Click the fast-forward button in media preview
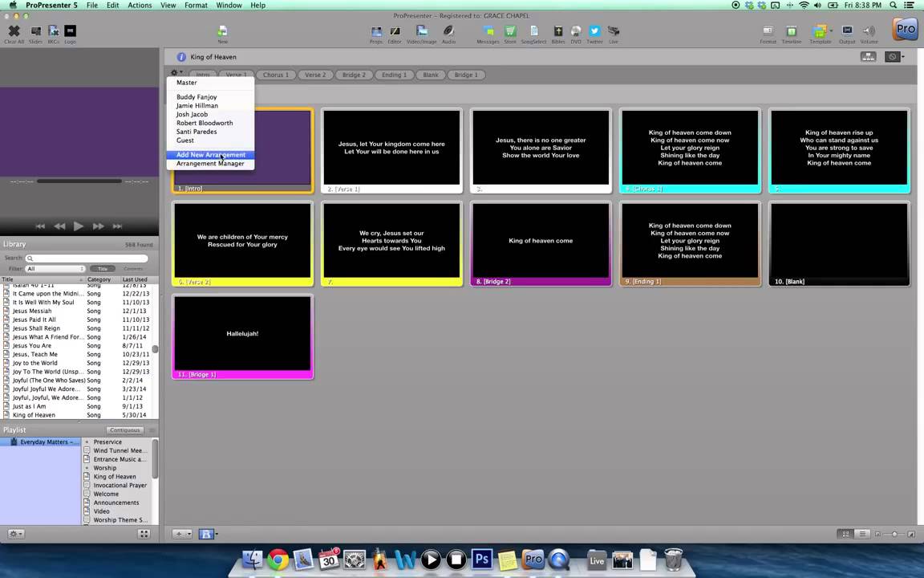 pyautogui.click(x=99, y=226)
